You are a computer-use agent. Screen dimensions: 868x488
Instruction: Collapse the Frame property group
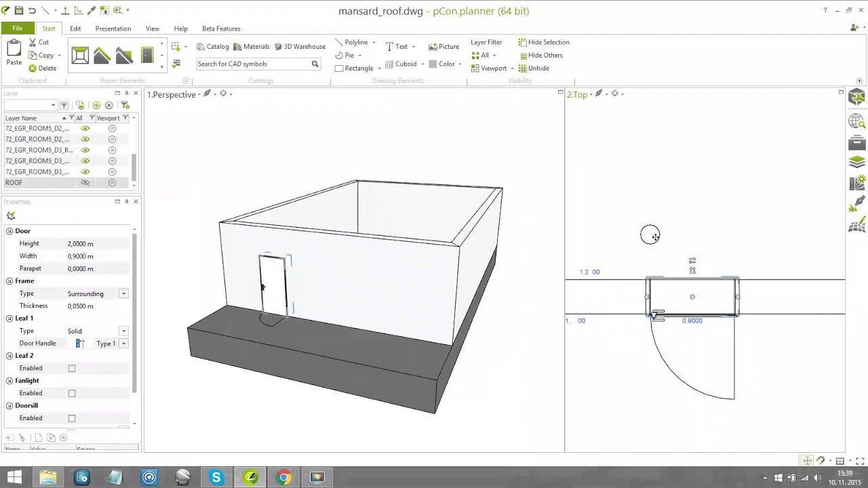click(9, 281)
